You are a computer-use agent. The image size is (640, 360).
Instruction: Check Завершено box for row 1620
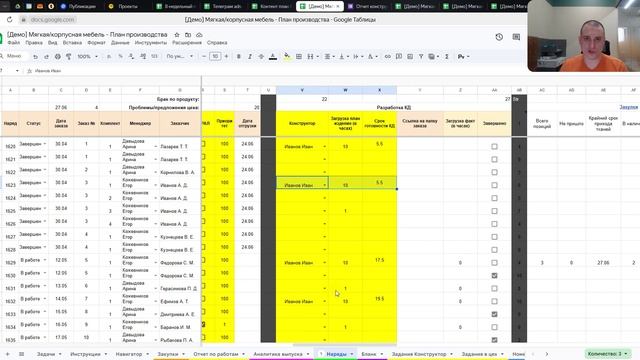coord(494,146)
